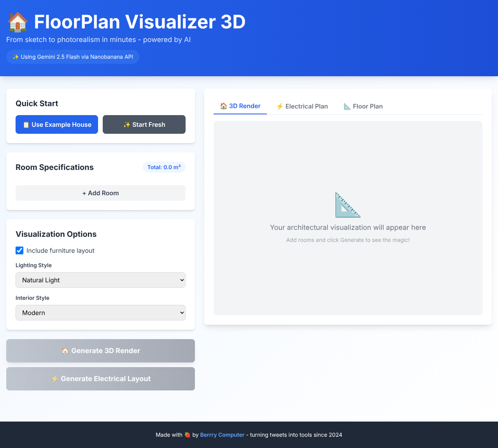Click the Add Room button
Image resolution: width=498 pixels, height=448 pixels.
pyautogui.click(x=100, y=193)
